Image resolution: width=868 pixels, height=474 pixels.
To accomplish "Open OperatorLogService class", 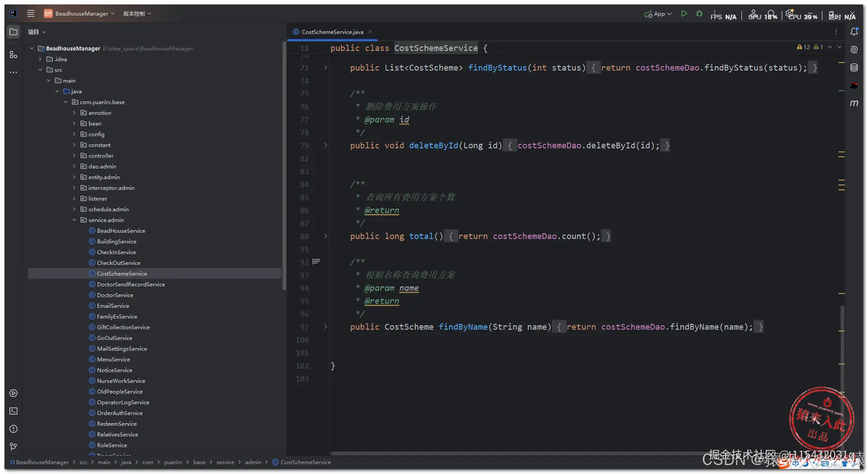I will (x=123, y=402).
